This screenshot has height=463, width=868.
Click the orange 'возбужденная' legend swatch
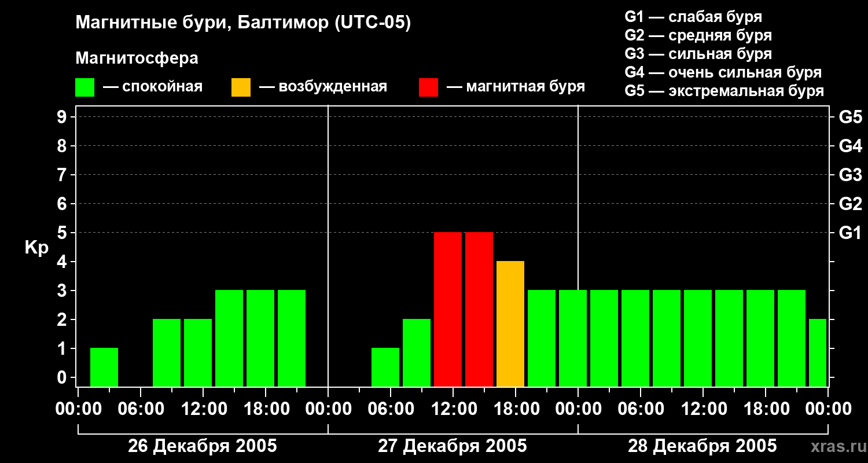pos(241,87)
